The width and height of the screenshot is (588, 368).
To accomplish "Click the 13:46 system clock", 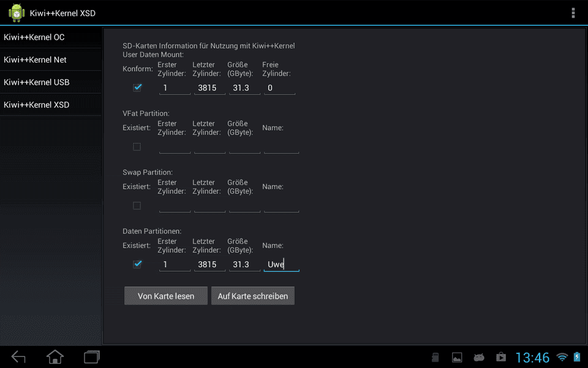I will [x=532, y=358].
